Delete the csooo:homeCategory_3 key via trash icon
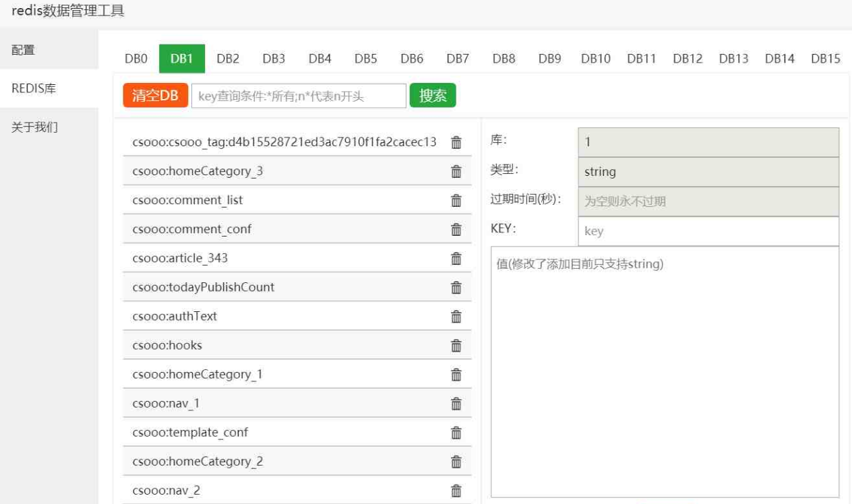Screen dimensions: 852x504 (x=456, y=172)
